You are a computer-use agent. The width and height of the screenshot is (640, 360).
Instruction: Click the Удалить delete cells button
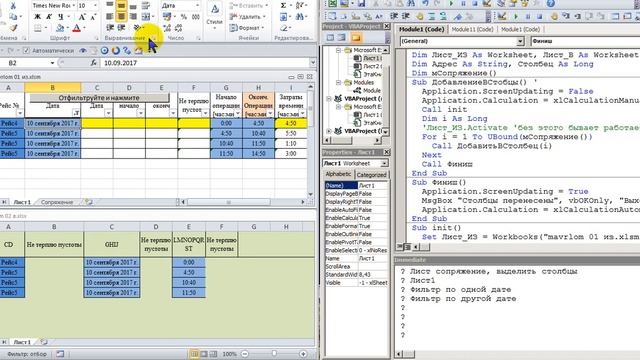pos(247,17)
